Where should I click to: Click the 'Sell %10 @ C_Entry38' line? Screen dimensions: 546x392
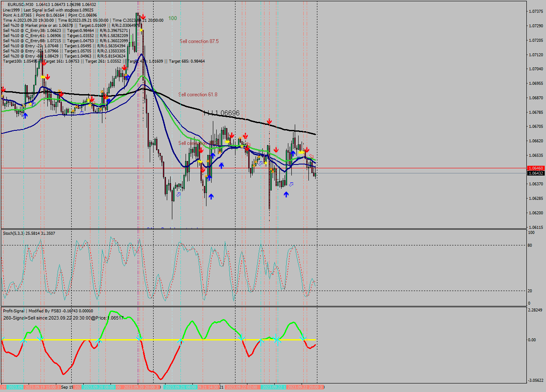[66, 30]
